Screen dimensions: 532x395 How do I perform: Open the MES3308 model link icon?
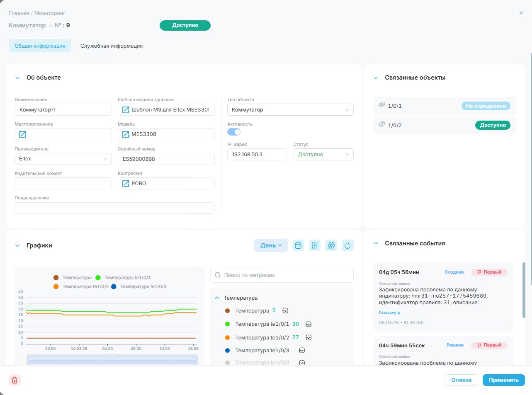126,134
